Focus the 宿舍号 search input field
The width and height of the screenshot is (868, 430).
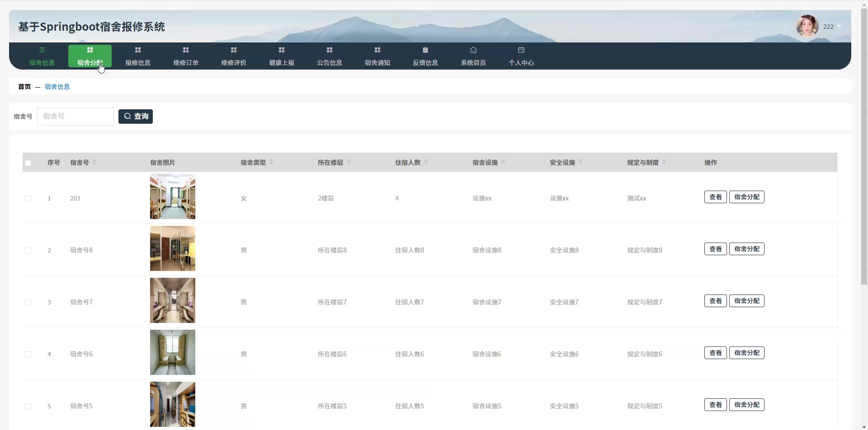pos(75,117)
